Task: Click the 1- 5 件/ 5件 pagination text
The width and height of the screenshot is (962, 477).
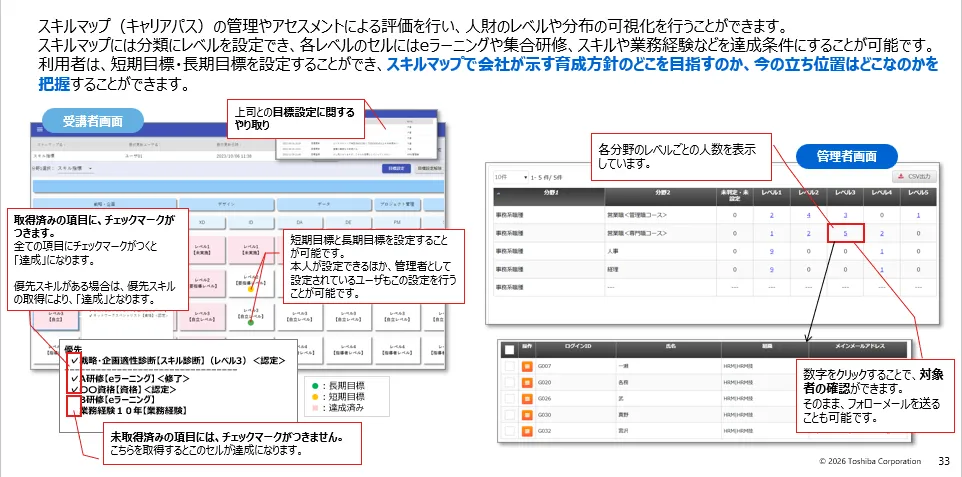Action: (x=547, y=177)
